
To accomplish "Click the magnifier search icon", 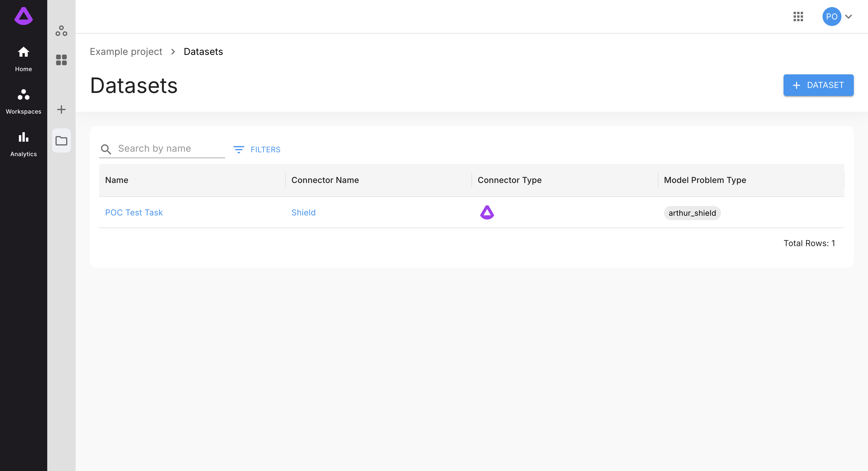I will tap(106, 149).
